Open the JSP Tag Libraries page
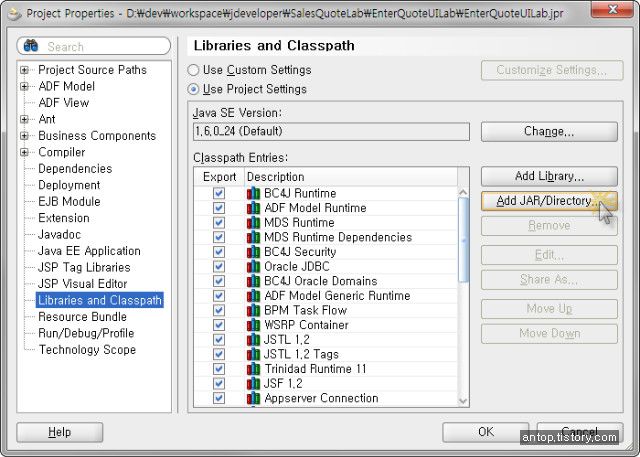 coord(84,267)
